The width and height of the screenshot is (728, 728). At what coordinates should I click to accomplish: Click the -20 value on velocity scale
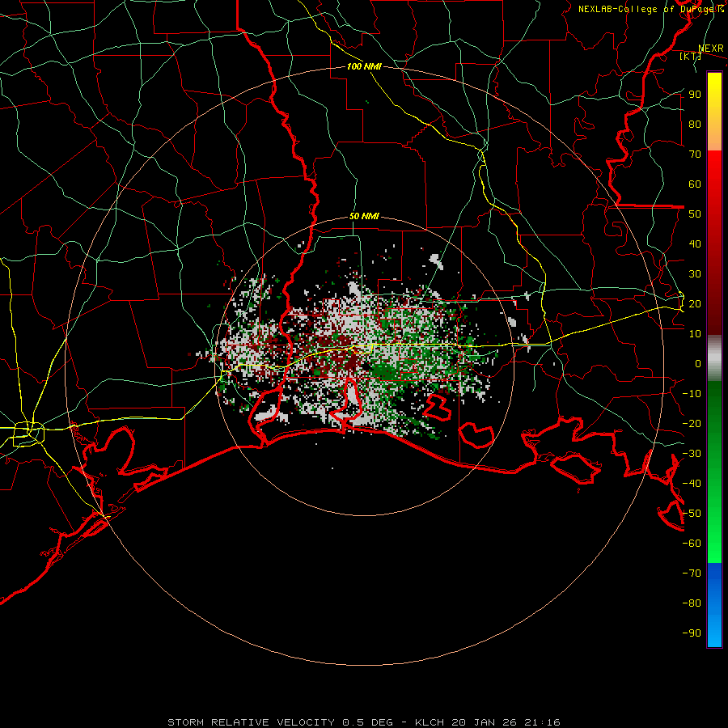[x=692, y=423]
